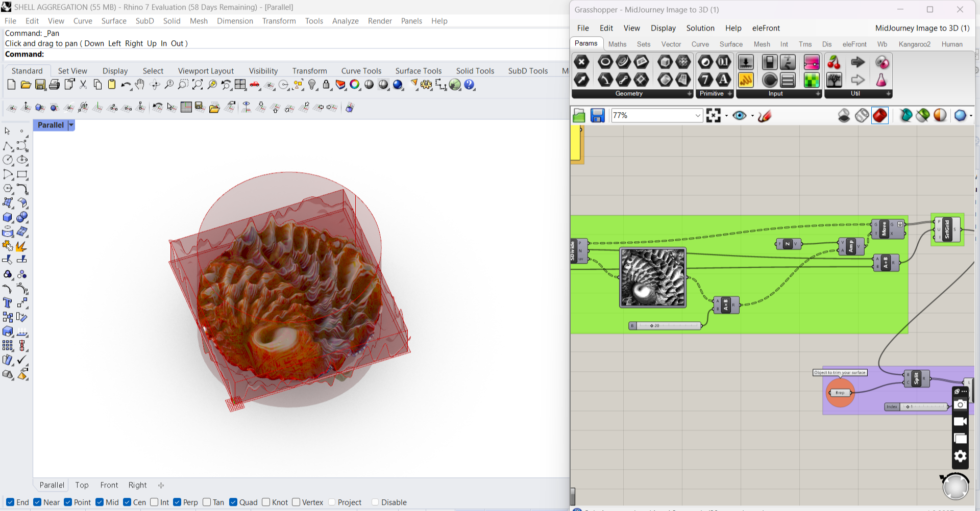Screen dimensions: 980x511
Task: Select the shaded red preview mode icon
Action: [879, 115]
